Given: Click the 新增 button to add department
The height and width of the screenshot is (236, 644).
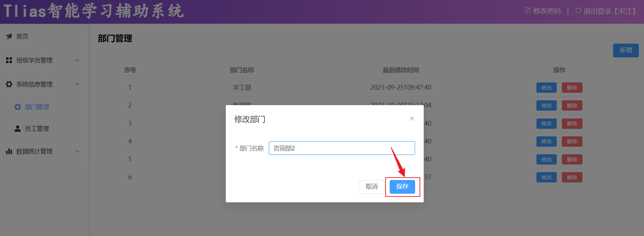Looking at the screenshot, I should pyautogui.click(x=625, y=50).
